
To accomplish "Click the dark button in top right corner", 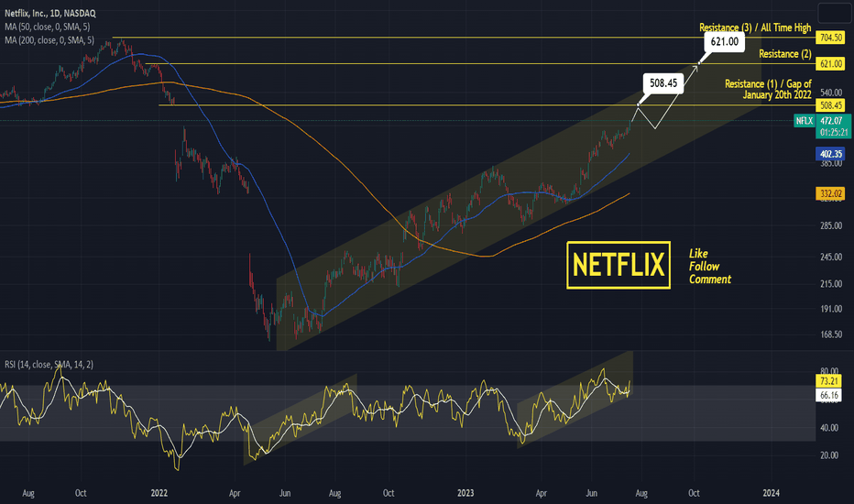I will tap(833, 13).
